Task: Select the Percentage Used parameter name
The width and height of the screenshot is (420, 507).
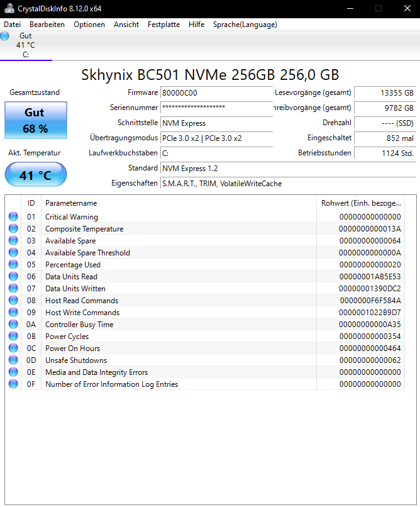Action: point(73,264)
